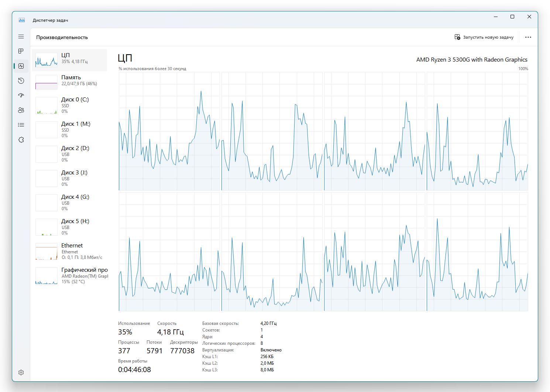Open the three-dots more options menu
Viewport: 550px width, 392px height.
(528, 37)
